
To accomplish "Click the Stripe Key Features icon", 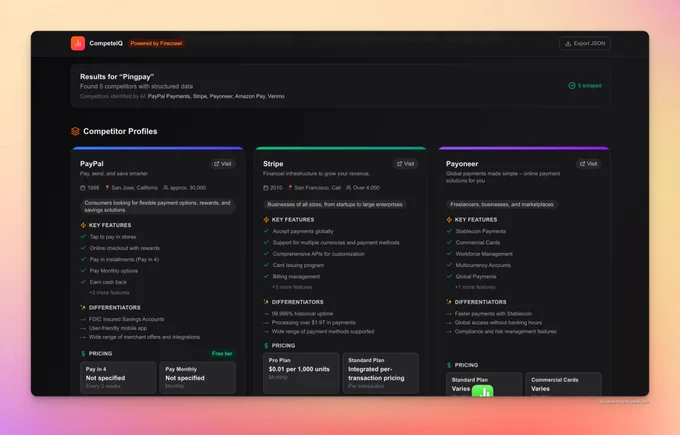I will pos(266,219).
